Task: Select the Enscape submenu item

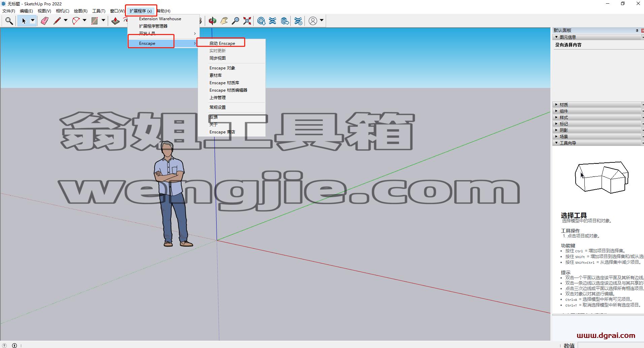Action: [x=163, y=43]
